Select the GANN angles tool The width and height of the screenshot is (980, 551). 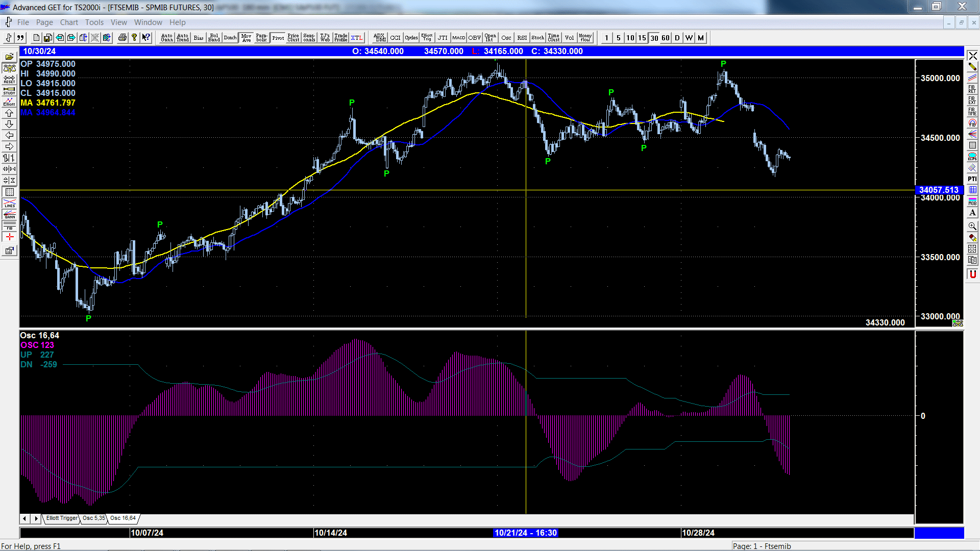9,214
